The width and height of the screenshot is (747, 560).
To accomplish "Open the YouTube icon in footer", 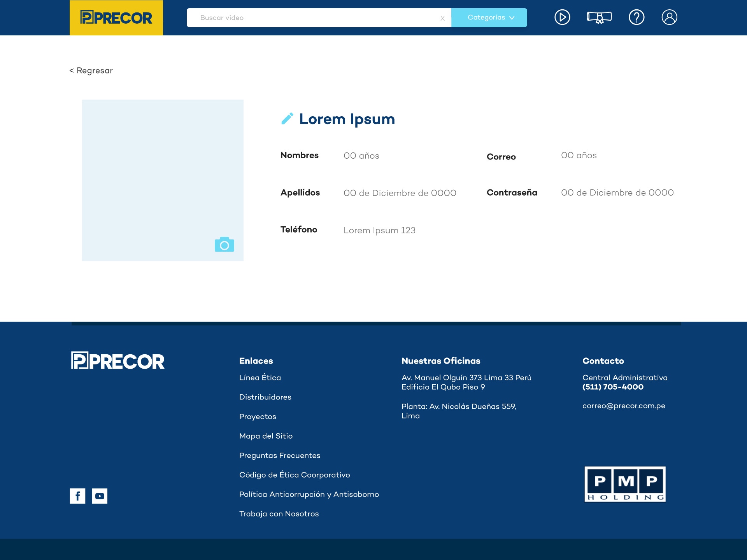I will 100,496.
